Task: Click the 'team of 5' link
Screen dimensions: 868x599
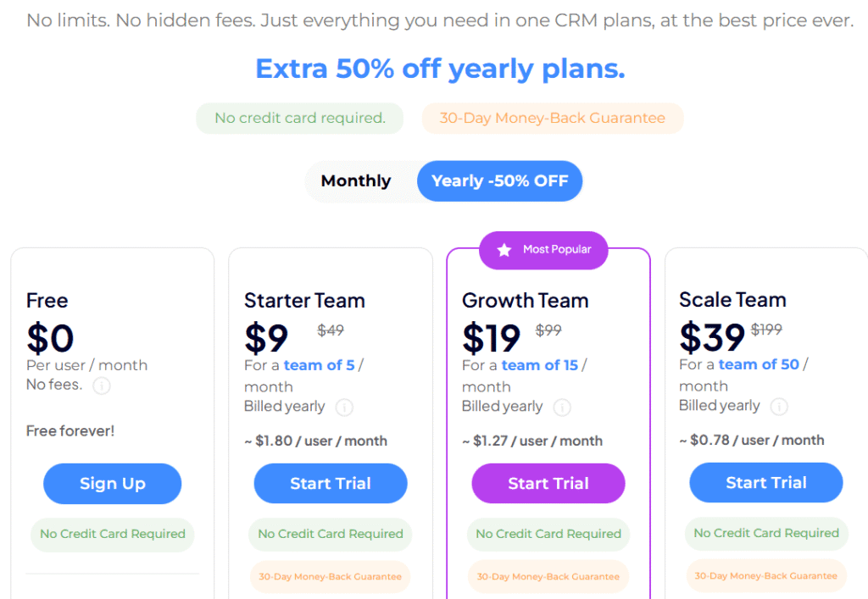Action: point(320,365)
